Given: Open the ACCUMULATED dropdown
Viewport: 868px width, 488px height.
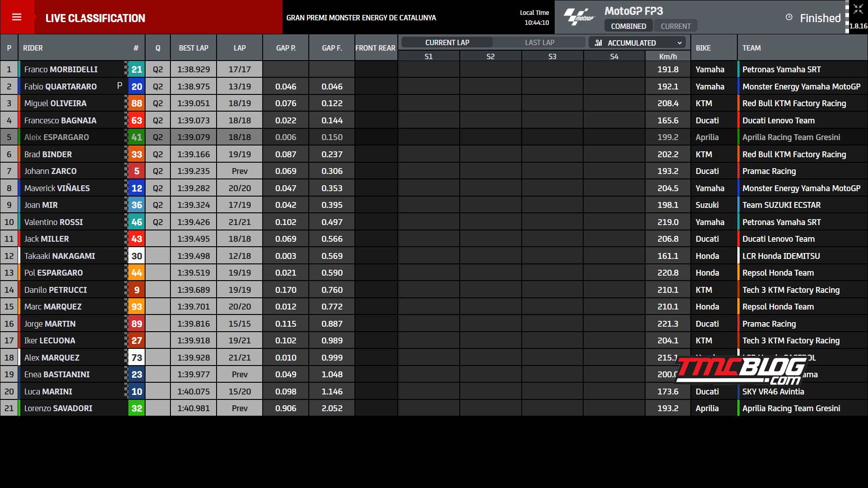Looking at the screenshot, I should click(x=637, y=42).
